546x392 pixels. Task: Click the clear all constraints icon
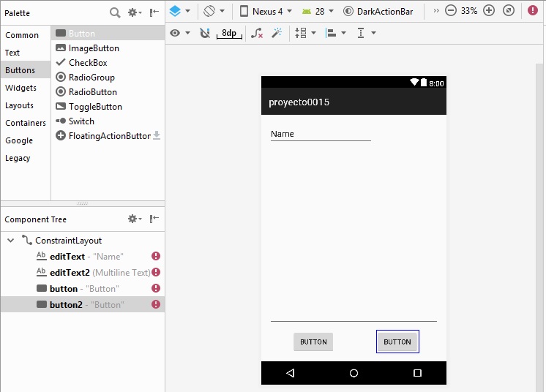pos(256,33)
